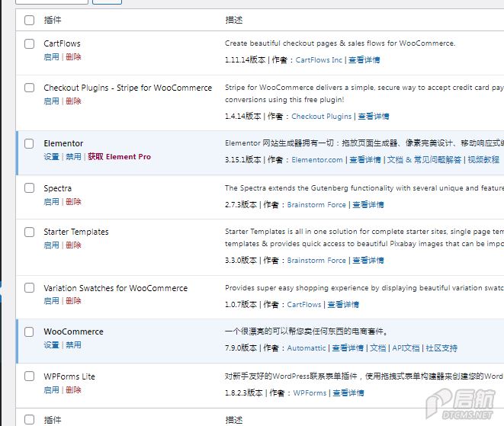The height and width of the screenshot is (426, 504).
Task: Open Brainstorm Force link in Starter Templates row
Action: [x=316, y=260]
